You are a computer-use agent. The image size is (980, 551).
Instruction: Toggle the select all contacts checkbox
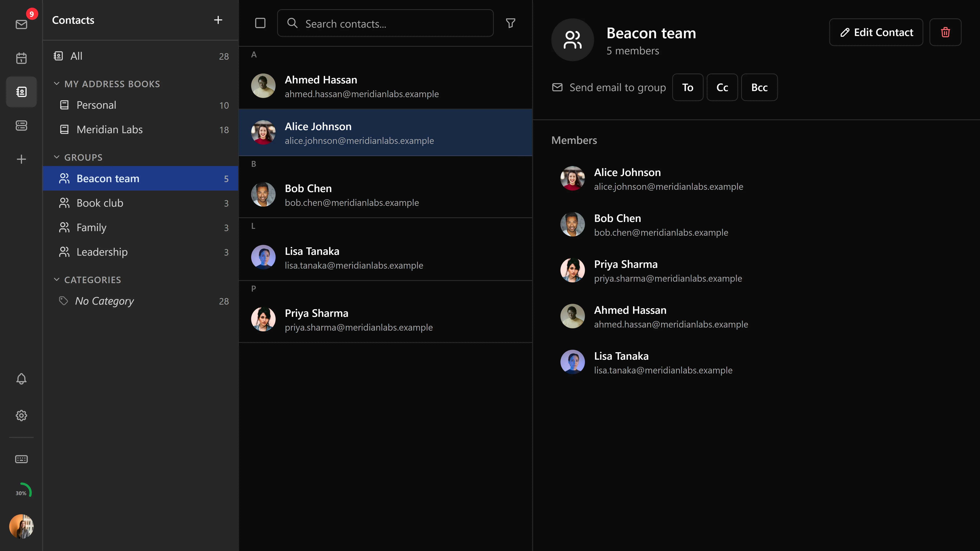tap(260, 23)
